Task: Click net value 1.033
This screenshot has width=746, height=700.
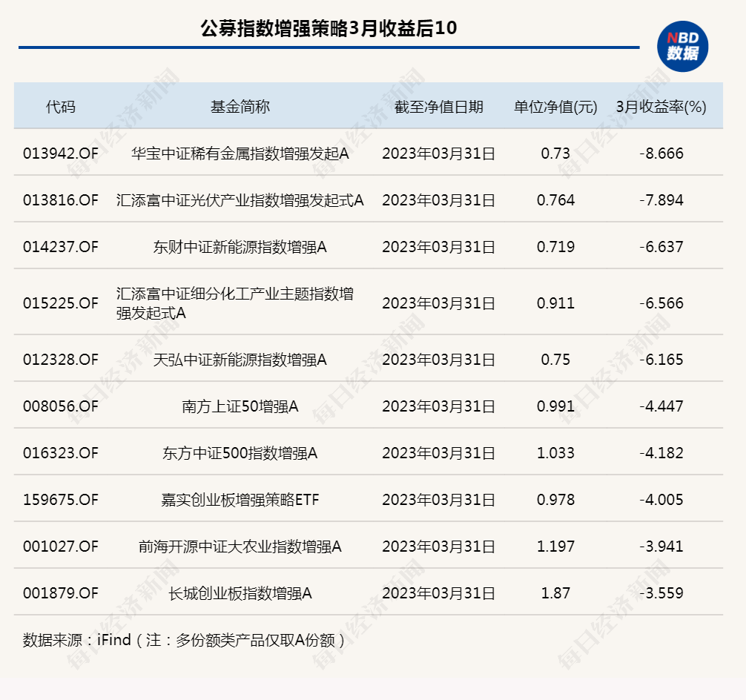Action: coord(555,452)
